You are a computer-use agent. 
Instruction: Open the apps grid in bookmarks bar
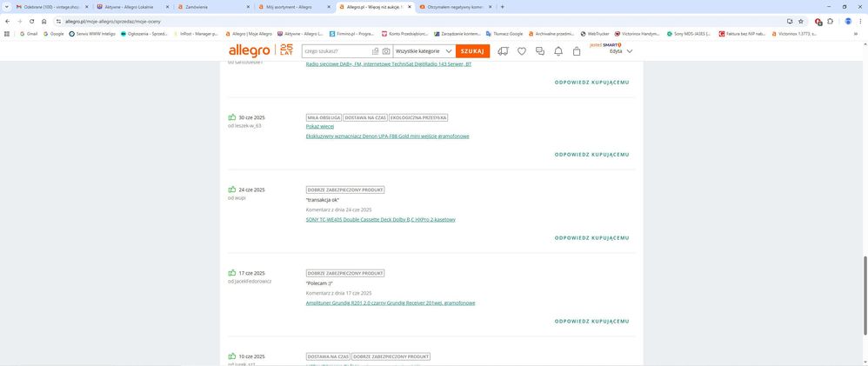pyautogui.click(x=7, y=34)
